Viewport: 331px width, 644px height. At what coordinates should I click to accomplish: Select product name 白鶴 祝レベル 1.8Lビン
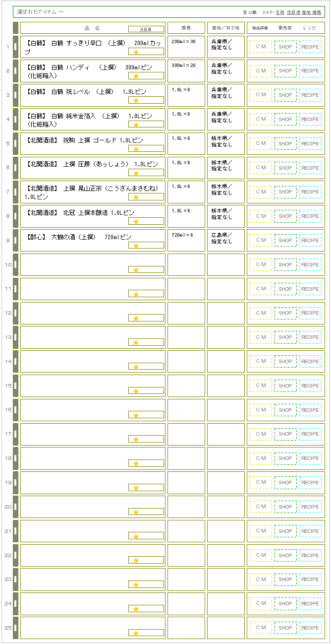(x=87, y=92)
